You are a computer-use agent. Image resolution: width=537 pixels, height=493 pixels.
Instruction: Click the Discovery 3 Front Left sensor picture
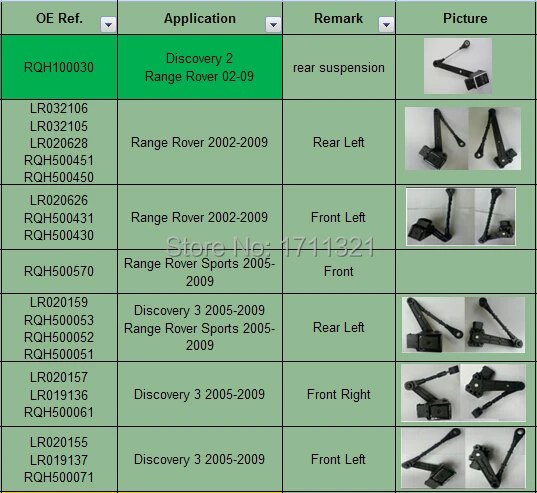(x=463, y=458)
